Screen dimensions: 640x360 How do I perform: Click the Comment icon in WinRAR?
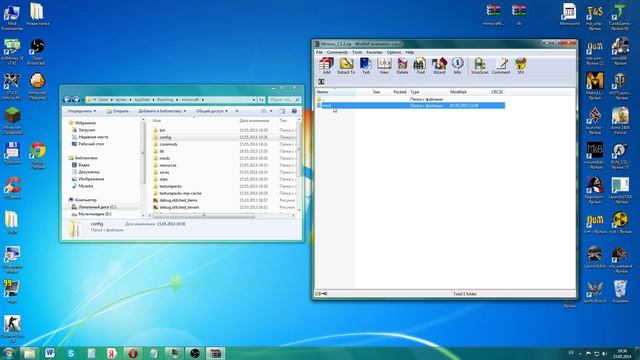point(501,66)
